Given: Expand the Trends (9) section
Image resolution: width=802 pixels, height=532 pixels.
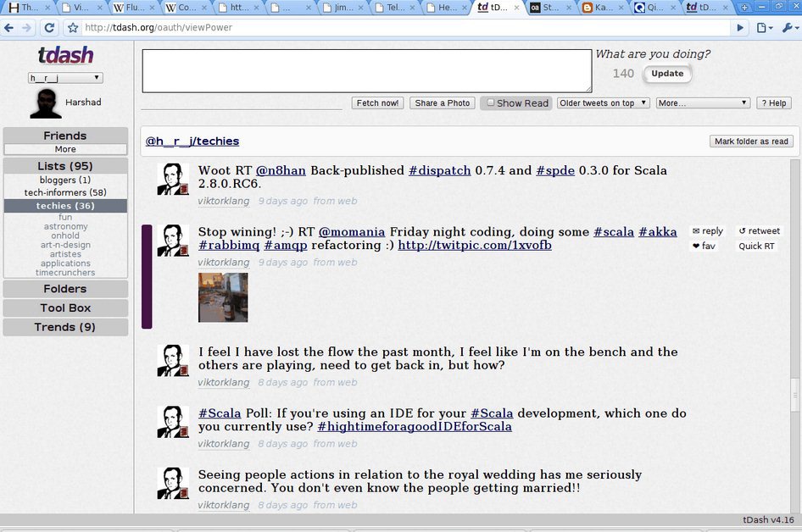Looking at the screenshot, I should point(65,327).
